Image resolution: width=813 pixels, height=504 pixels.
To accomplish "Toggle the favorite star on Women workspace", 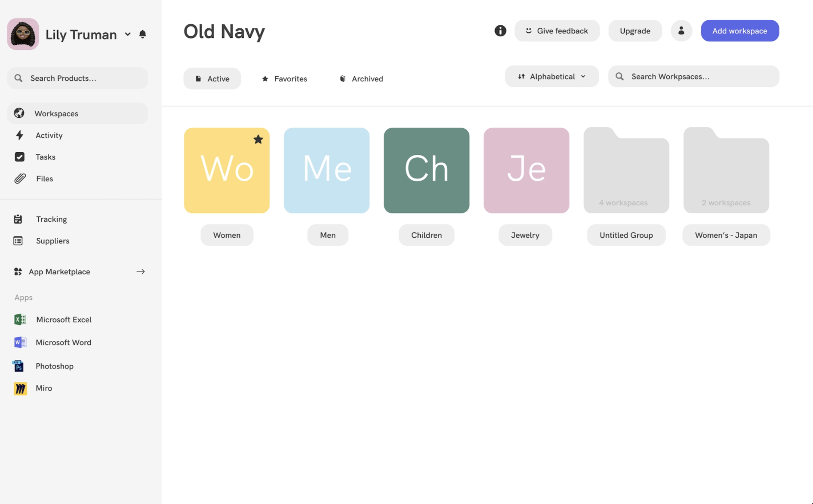I will tap(258, 139).
